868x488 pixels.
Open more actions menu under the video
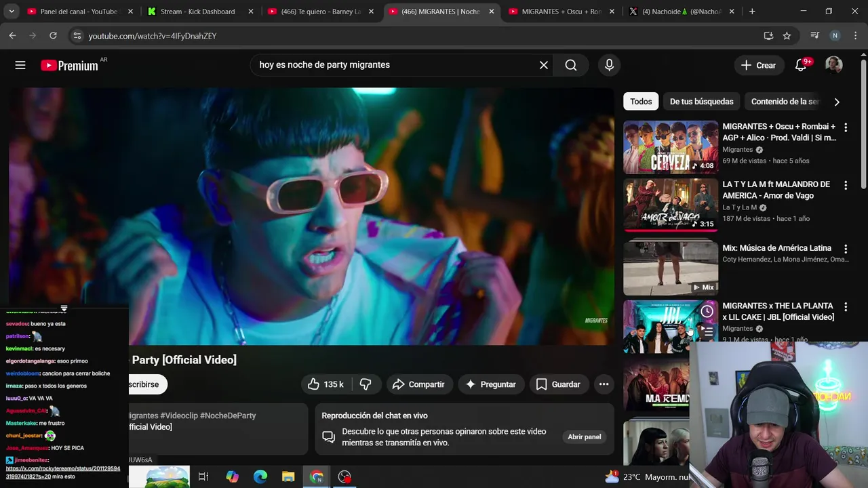pos(604,384)
